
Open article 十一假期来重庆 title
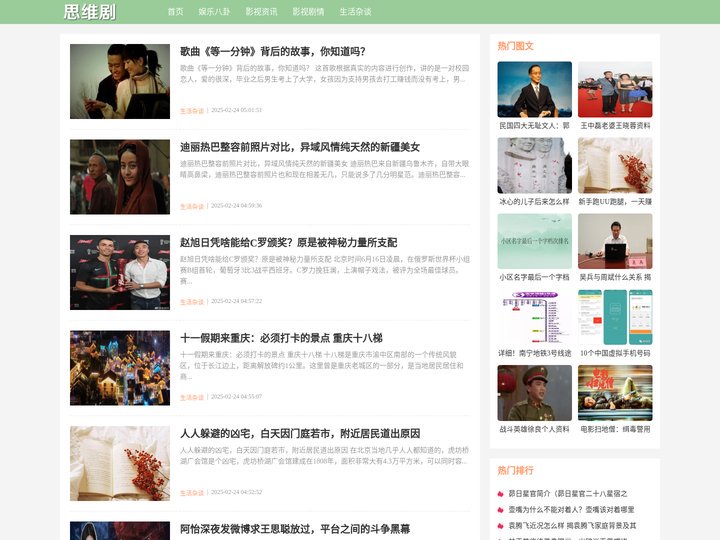[281, 338]
